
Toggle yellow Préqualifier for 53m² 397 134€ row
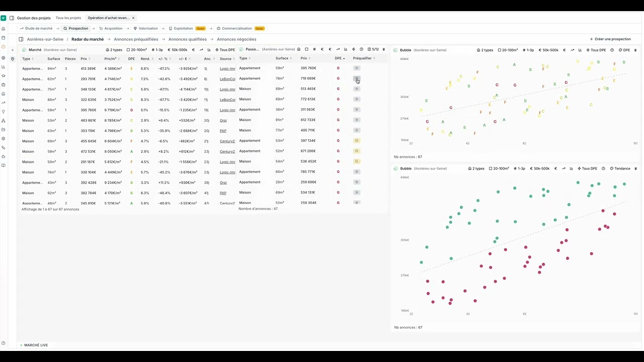click(357, 141)
